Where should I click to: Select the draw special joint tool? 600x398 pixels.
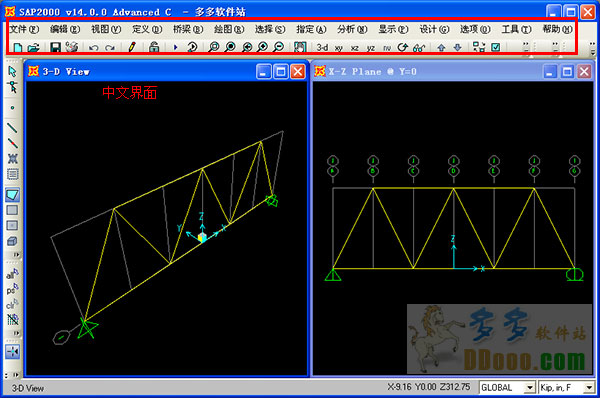[x=12, y=108]
